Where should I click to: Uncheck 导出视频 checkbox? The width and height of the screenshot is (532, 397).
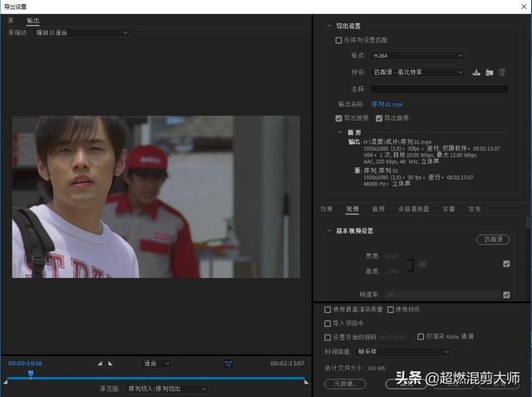338,118
